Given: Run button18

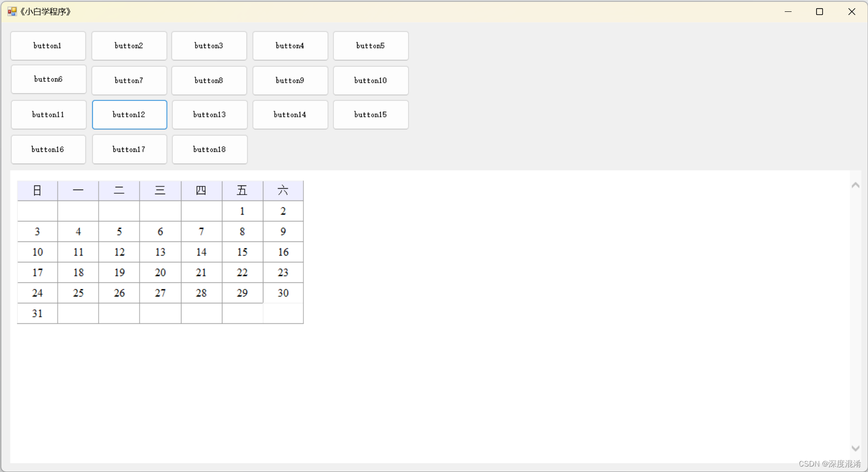Looking at the screenshot, I should (210, 149).
